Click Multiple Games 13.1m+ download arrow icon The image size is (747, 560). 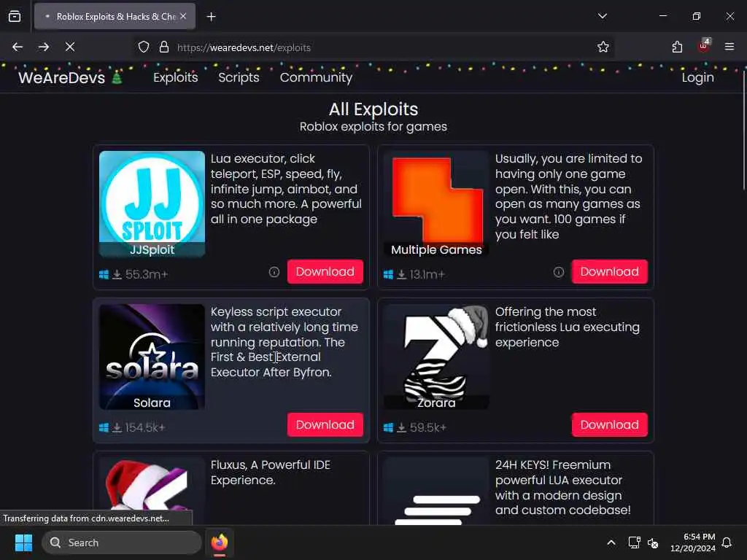(402, 274)
